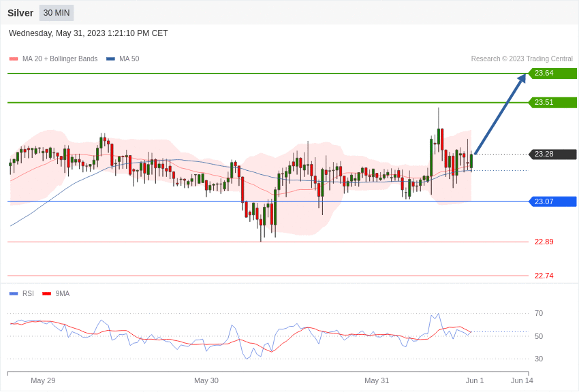
Task: Click the RSI blue legend swatch
Action: pos(14,294)
